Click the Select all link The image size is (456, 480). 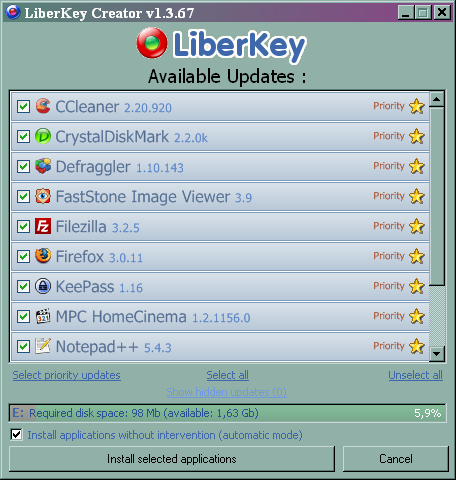(x=228, y=375)
